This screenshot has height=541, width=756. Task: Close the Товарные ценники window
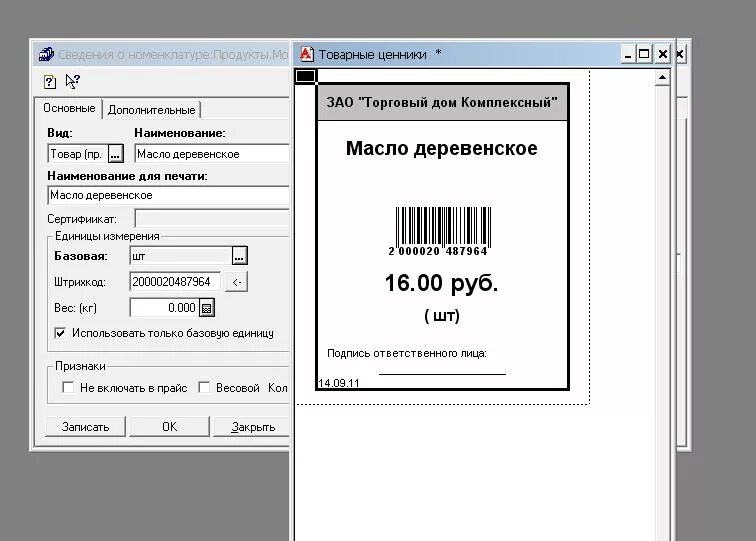pyautogui.click(x=663, y=54)
